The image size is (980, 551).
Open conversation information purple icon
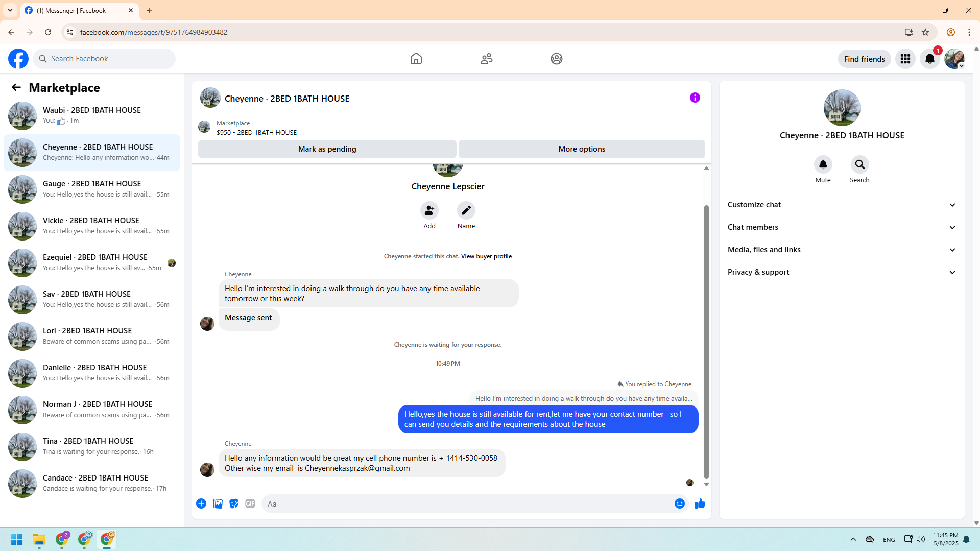pos(695,98)
